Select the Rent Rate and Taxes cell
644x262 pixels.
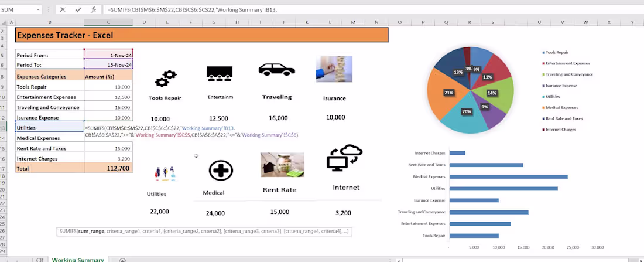pyautogui.click(x=50, y=148)
